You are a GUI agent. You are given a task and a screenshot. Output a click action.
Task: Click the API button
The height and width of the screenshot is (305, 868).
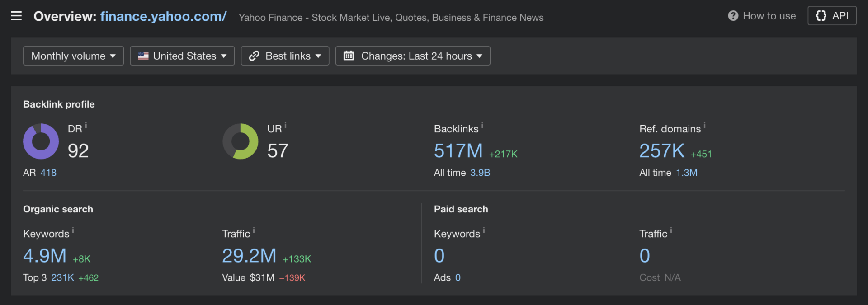coord(832,16)
